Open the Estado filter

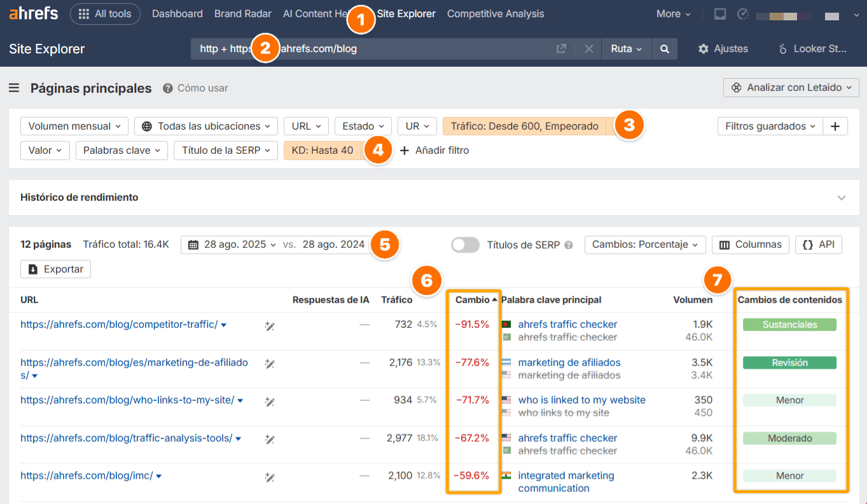pos(363,126)
